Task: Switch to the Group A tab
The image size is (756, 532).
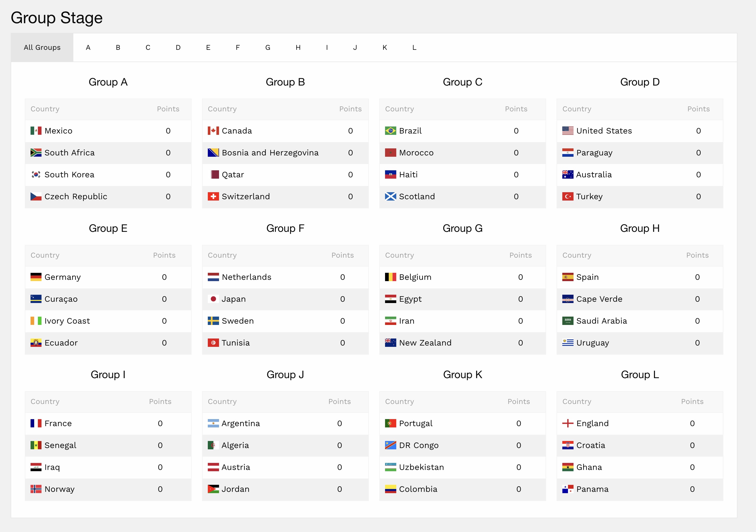Action: pos(88,47)
